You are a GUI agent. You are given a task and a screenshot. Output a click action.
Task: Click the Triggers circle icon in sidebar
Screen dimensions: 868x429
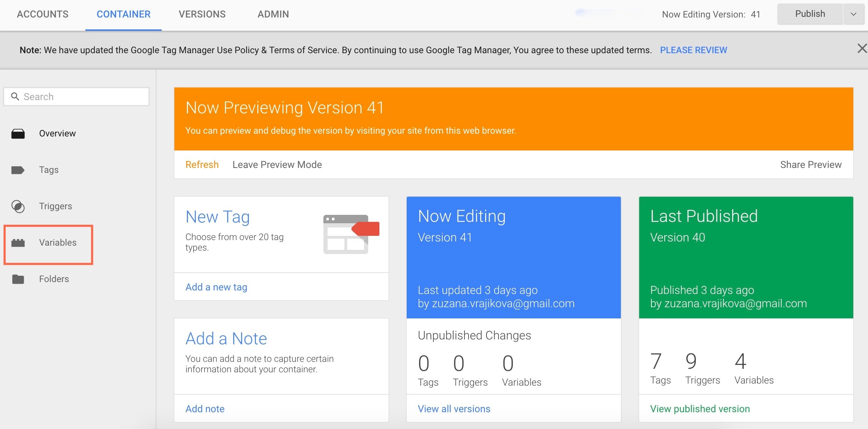[x=18, y=206]
